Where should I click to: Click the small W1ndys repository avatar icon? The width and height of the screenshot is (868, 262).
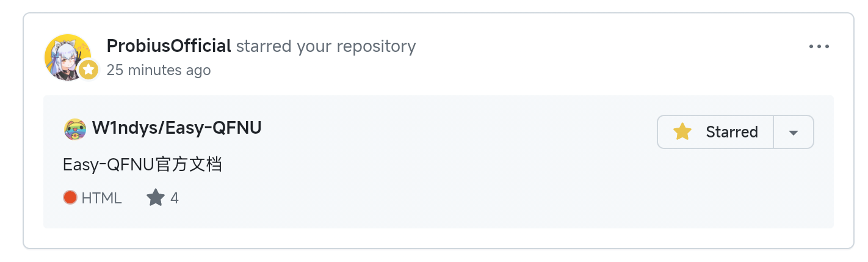tap(74, 129)
